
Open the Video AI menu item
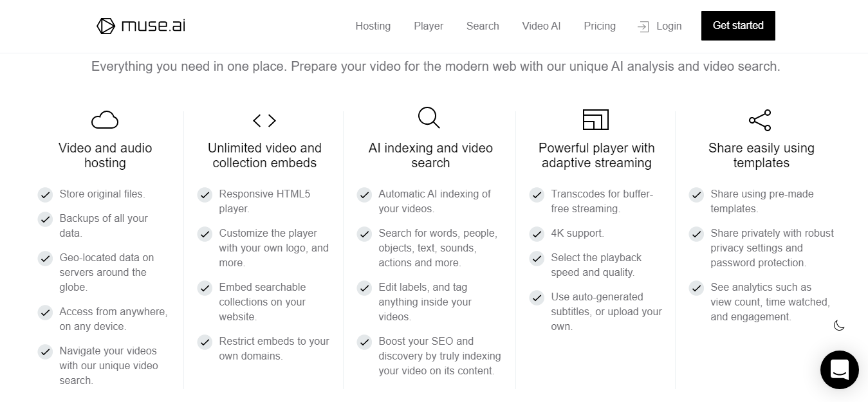click(x=541, y=26)
